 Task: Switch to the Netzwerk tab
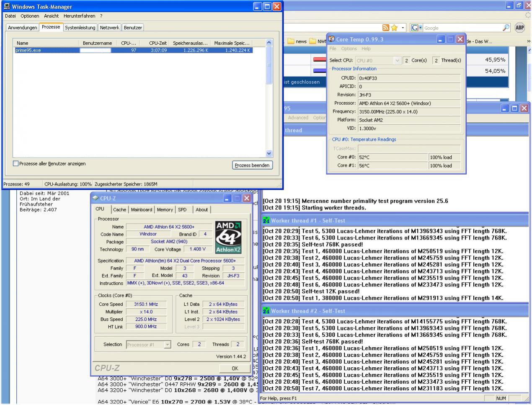pyautogui.click(x=109, y=28)
